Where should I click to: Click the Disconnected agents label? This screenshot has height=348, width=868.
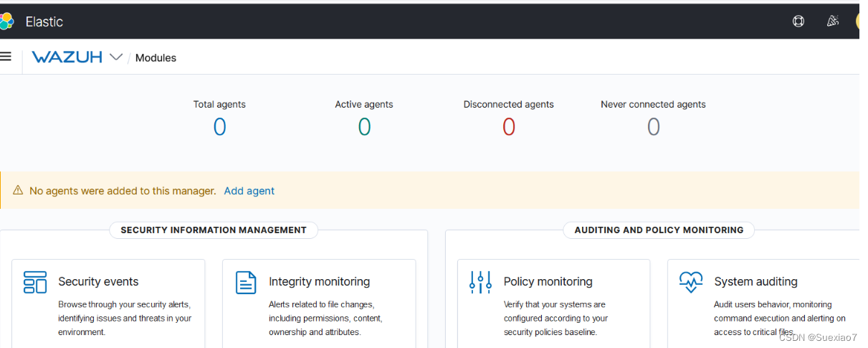click(x=509, y=105)
